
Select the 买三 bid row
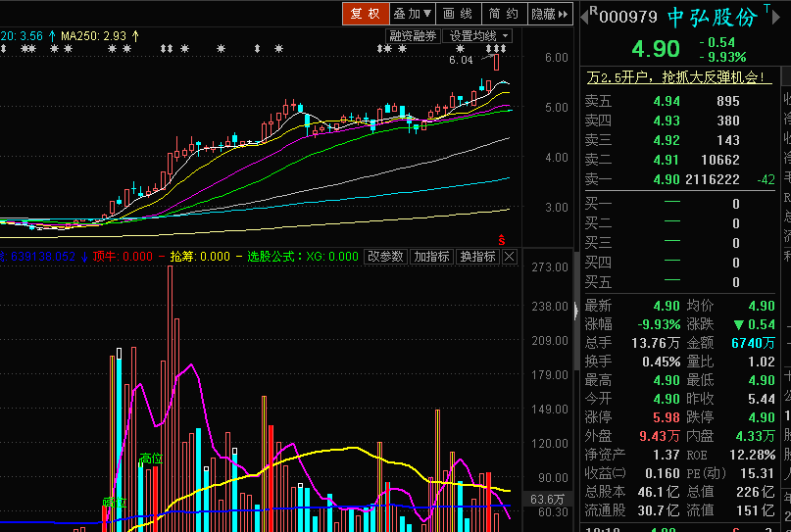tap(679, 243)
